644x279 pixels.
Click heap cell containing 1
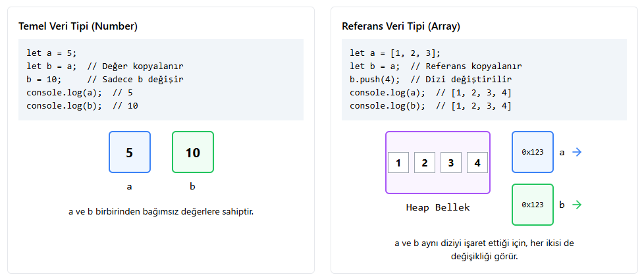(398, 163)
